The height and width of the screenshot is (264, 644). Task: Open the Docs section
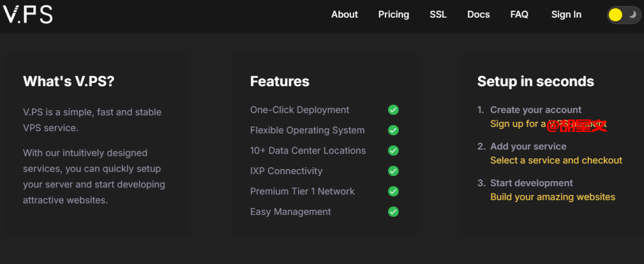pyautogui.click(x=478, y=14)
